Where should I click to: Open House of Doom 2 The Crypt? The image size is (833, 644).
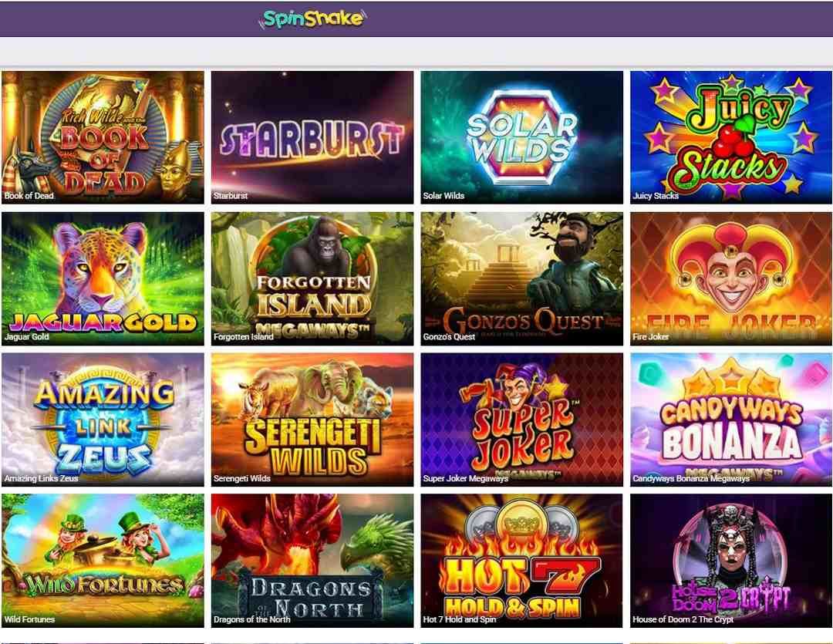point(731,561)
